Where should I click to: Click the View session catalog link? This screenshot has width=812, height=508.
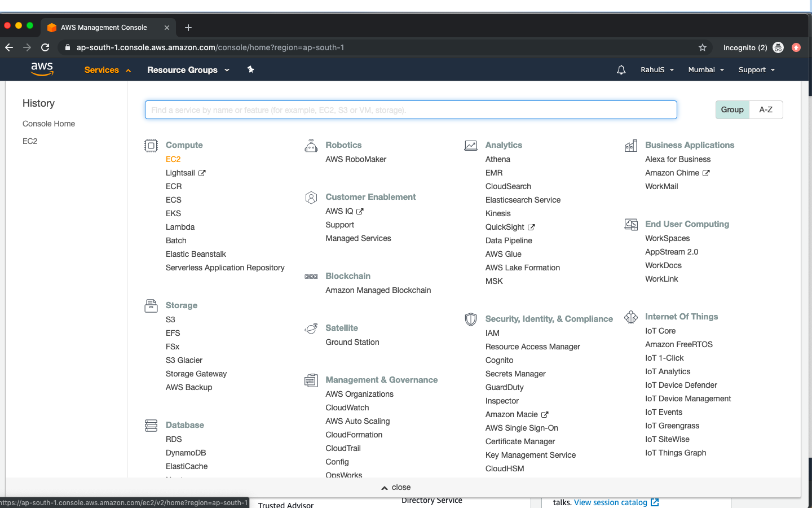pos(612,502)
